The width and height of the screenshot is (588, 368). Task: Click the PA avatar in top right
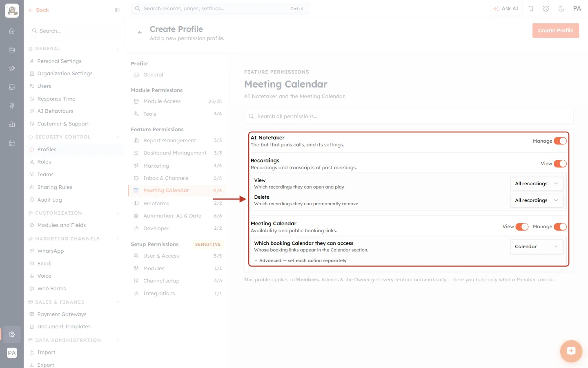tap(577, 9)
